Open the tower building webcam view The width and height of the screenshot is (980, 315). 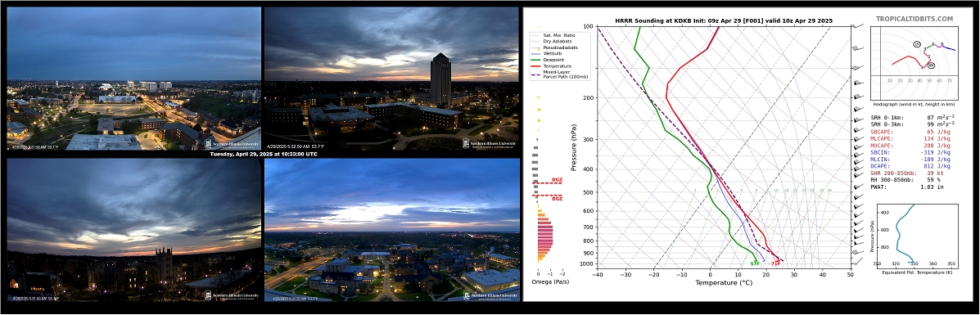click(x=391, y=79)
